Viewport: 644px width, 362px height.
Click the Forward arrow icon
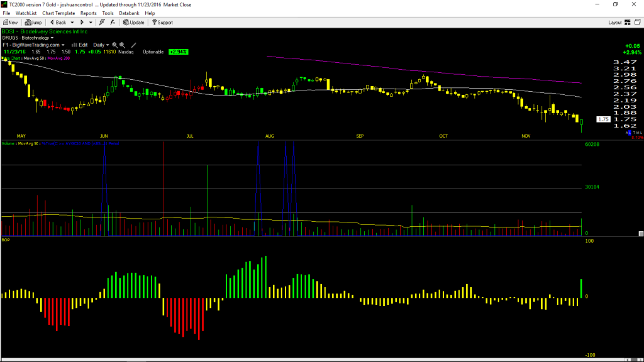[82, 23]
